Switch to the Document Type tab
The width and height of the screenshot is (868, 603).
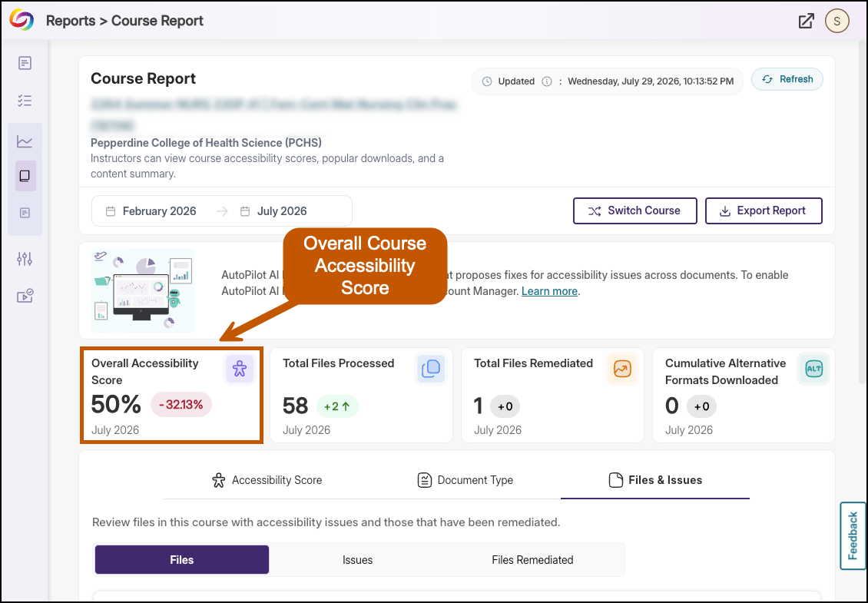pos(465,480)
